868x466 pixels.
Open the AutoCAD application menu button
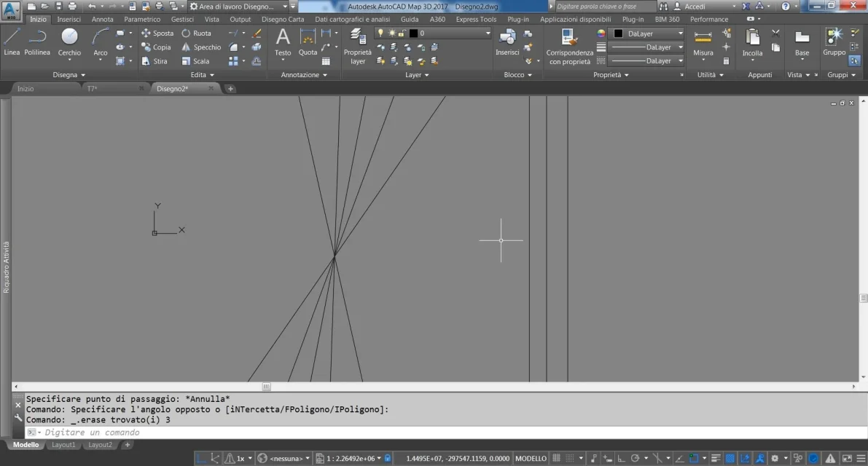click(x=10, y=10)
